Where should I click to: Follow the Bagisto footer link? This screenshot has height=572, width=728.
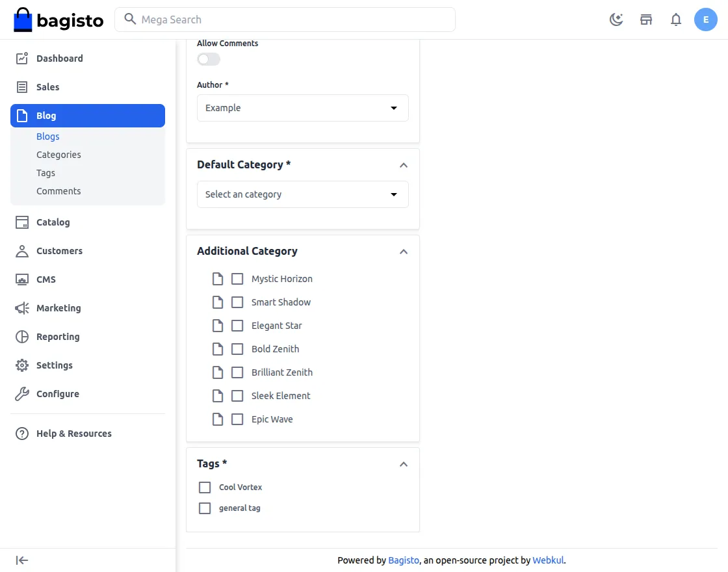[x=404, y=560]
